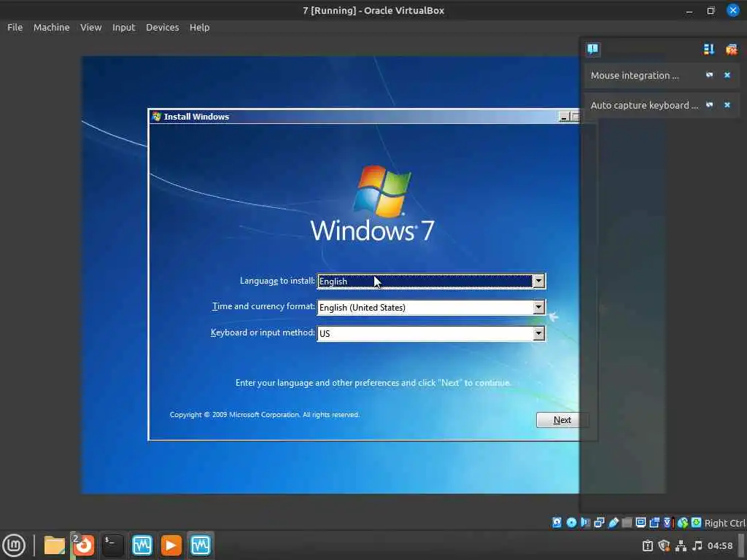Click the Mouse integration notification text
The width and height of the screenshot is (747, 560).
pos(635,75)
